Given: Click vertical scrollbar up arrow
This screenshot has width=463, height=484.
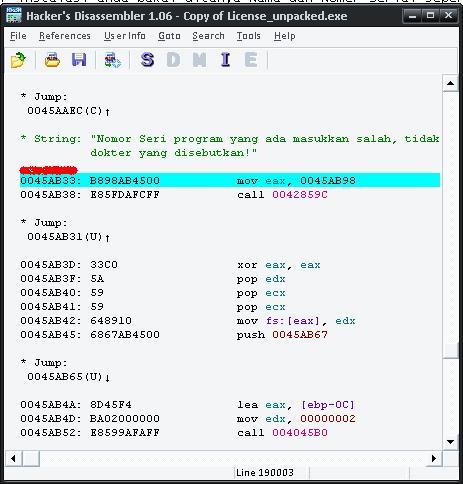Looking at the screenshot, I should click(450, 83).
